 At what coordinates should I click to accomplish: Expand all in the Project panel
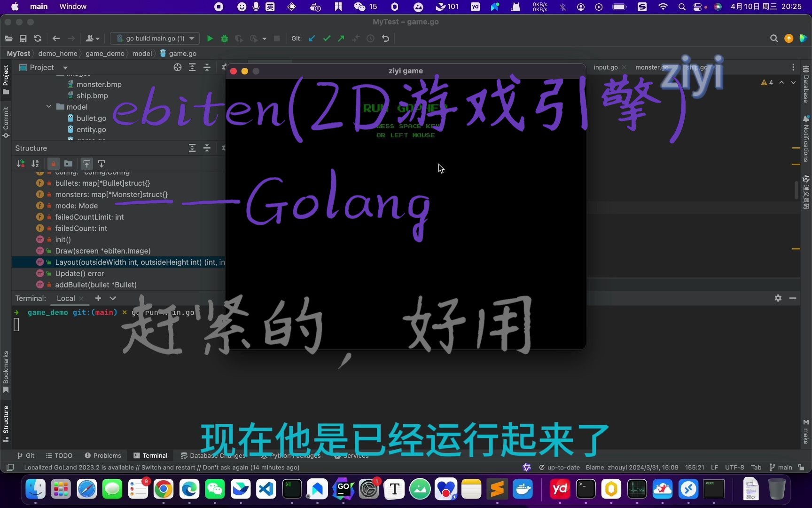click(x=192, y=67)
